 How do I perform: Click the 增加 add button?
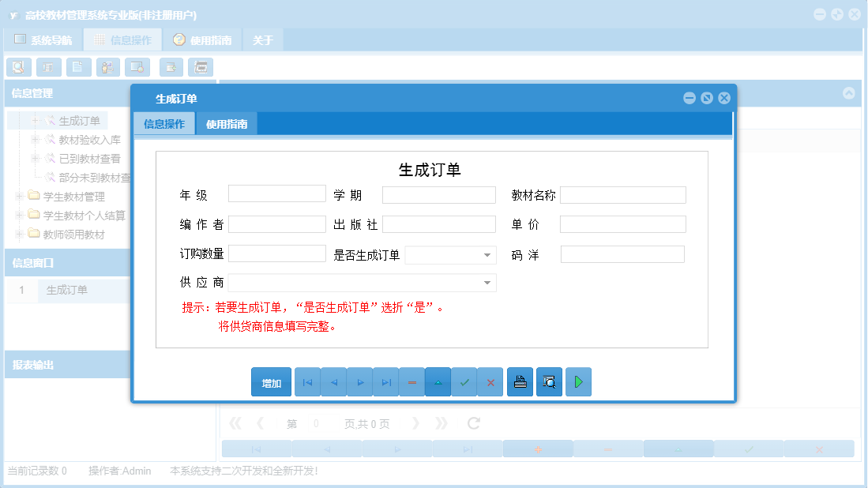coord(271,381)
